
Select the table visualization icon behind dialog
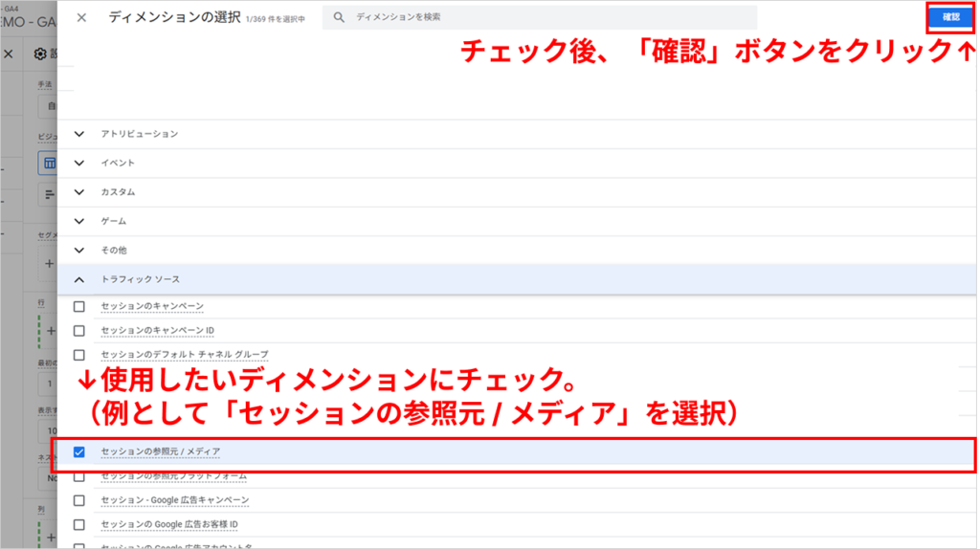(48, 164)
